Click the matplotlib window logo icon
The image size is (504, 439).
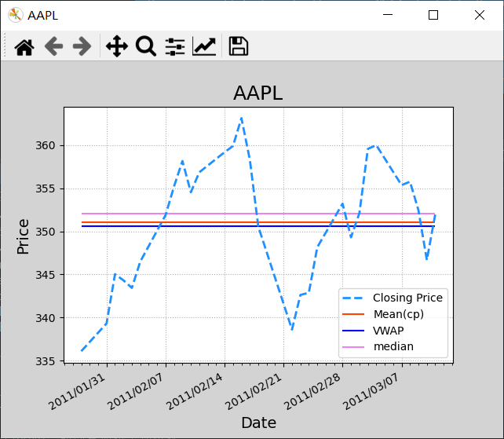[x=15, y=15]
